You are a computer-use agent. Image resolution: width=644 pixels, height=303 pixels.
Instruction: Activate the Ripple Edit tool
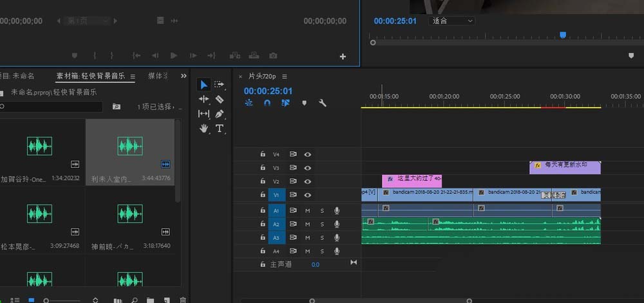pyautogui.click(x=204, y=99)
